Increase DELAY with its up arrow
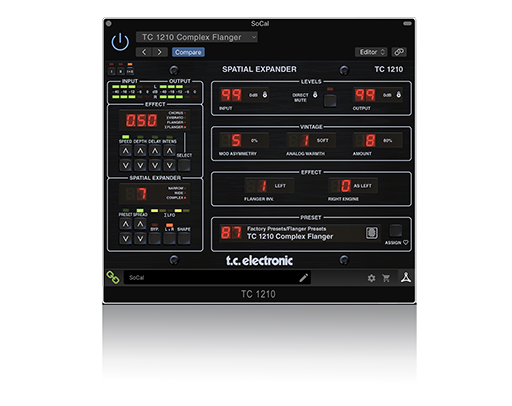The height and width of the screenshot is (406, 512). click(155, 151)
